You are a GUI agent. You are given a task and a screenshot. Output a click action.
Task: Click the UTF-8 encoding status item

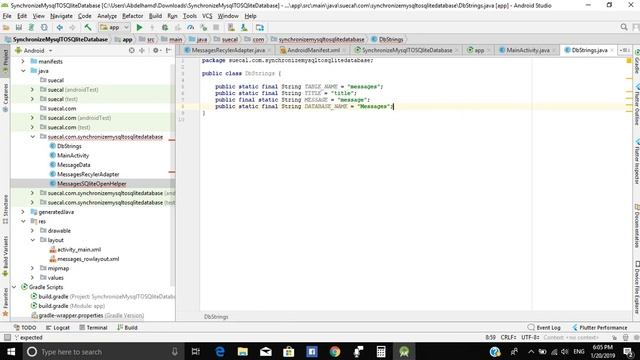pos(531,338)
